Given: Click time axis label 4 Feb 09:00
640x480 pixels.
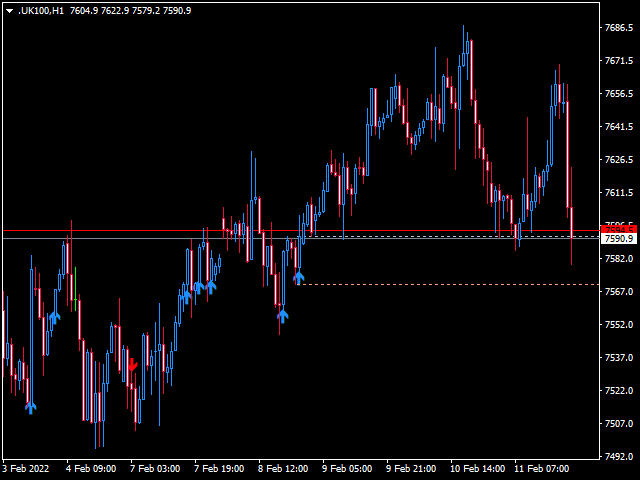Looking at the screenshot, I should pos(91,469).
